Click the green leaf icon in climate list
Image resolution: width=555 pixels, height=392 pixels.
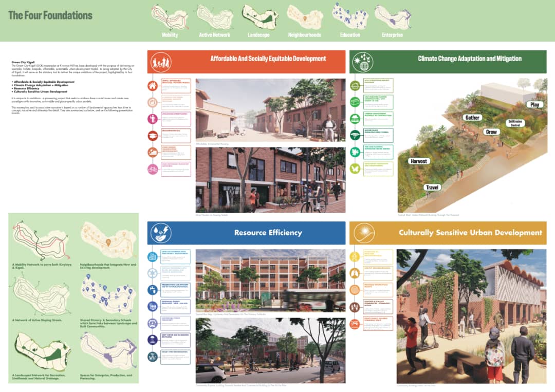(355, 152)
